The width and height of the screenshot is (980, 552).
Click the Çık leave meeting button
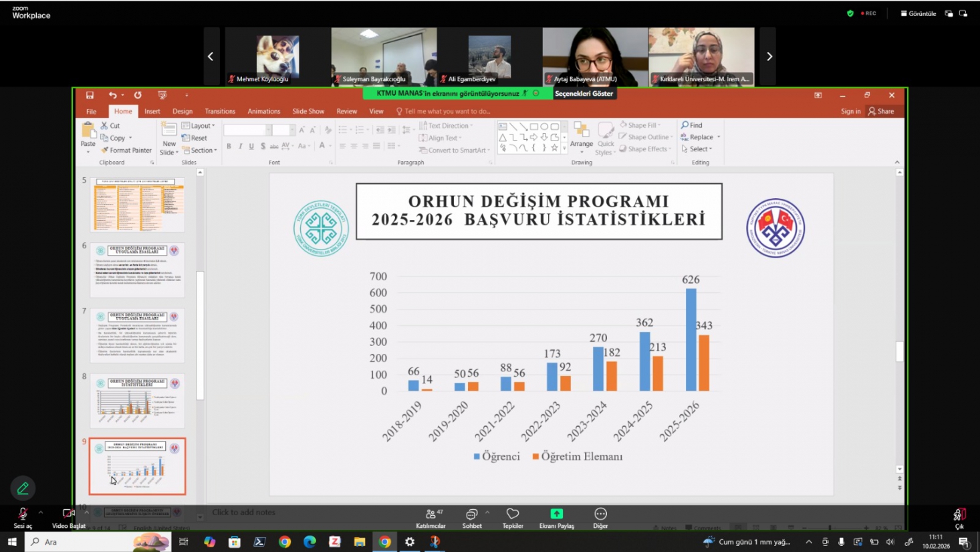point(959,515)
